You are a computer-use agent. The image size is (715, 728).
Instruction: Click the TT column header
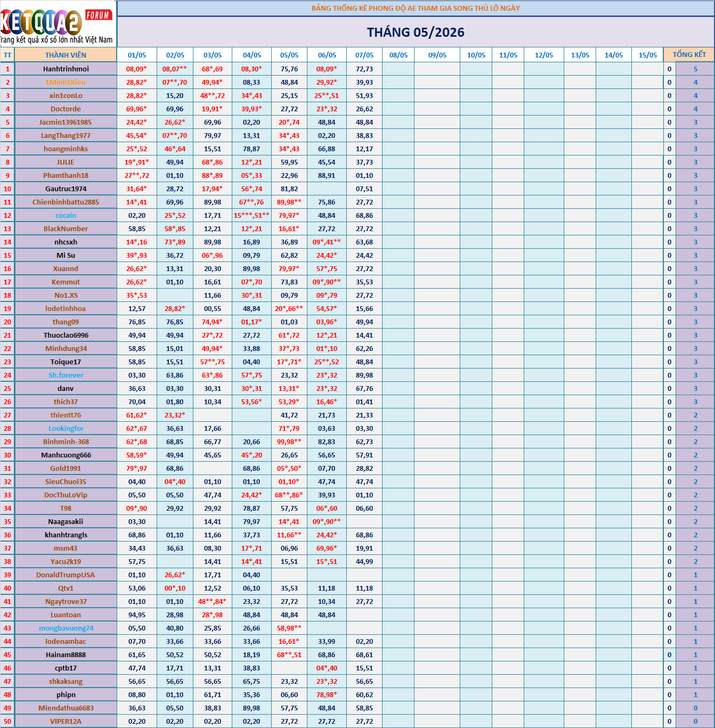[7, 55]
